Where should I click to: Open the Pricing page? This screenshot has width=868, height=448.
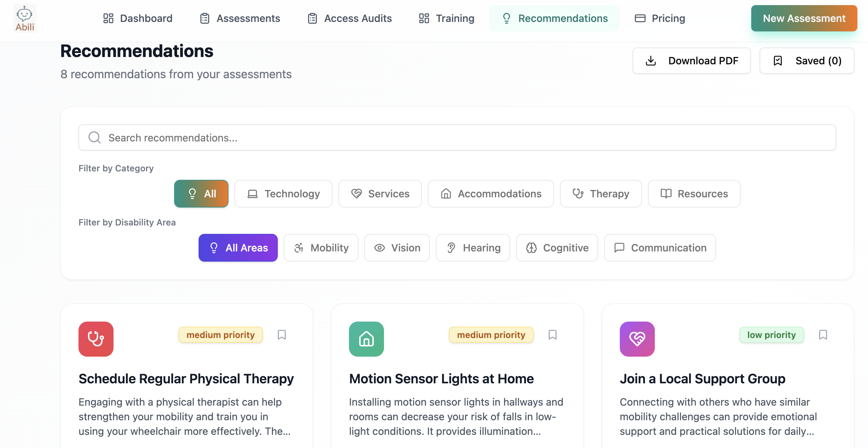coord(660,18)
